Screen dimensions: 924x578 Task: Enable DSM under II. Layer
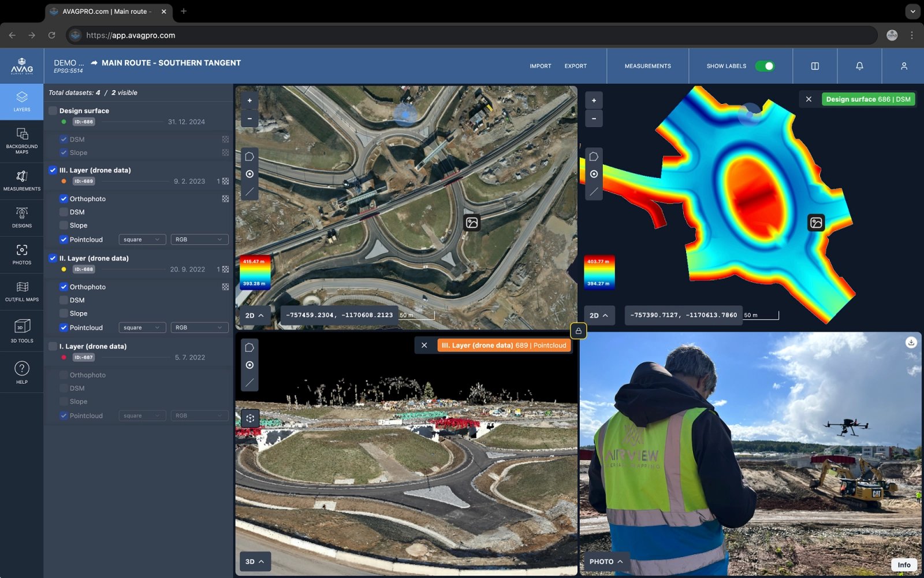[64, 300]
